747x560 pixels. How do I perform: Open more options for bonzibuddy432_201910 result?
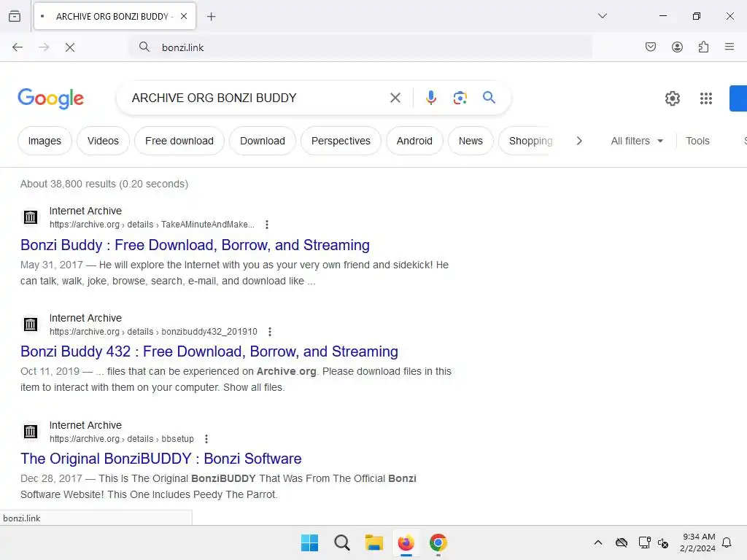coord(270,332)
